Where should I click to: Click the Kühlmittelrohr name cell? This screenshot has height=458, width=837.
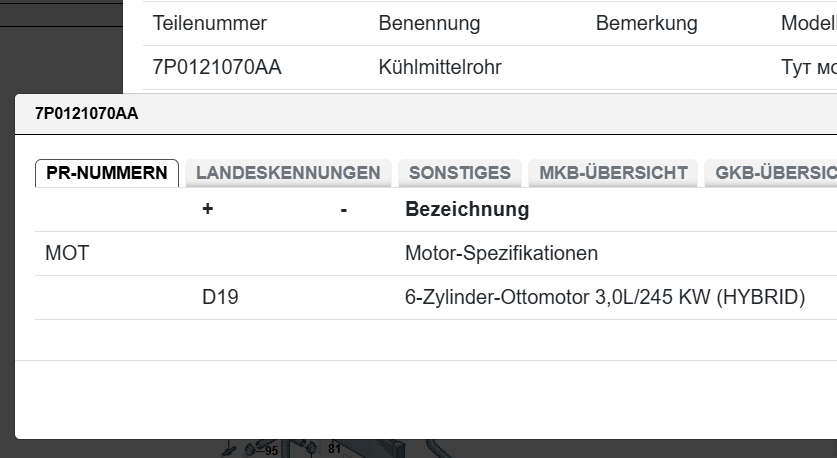(440, 68)
